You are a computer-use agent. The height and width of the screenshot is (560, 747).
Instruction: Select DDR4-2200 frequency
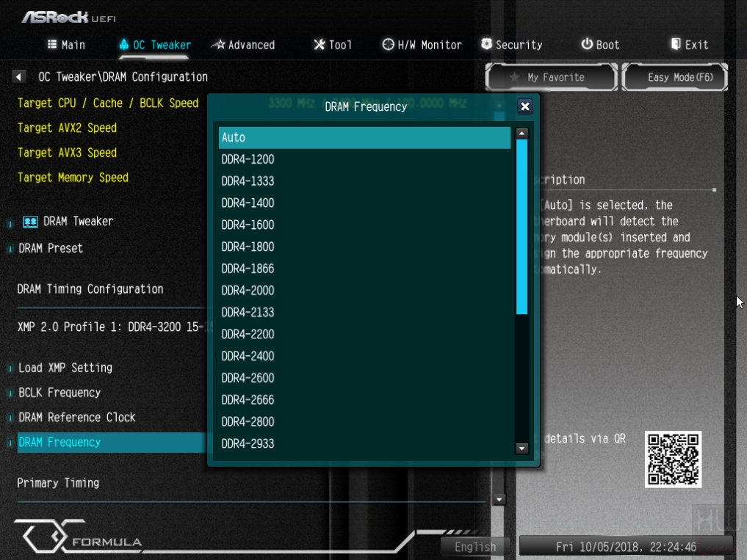364,335
